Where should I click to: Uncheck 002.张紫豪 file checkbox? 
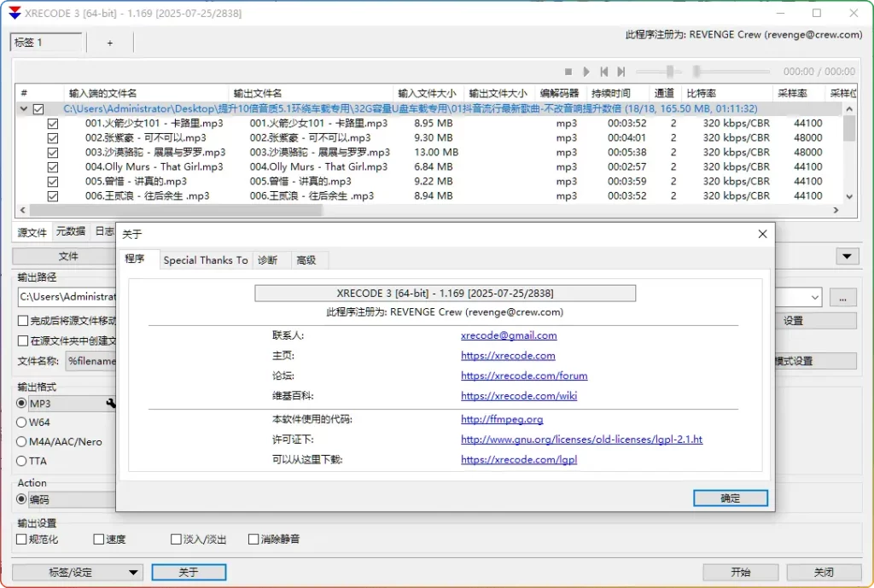pos(52,137)
